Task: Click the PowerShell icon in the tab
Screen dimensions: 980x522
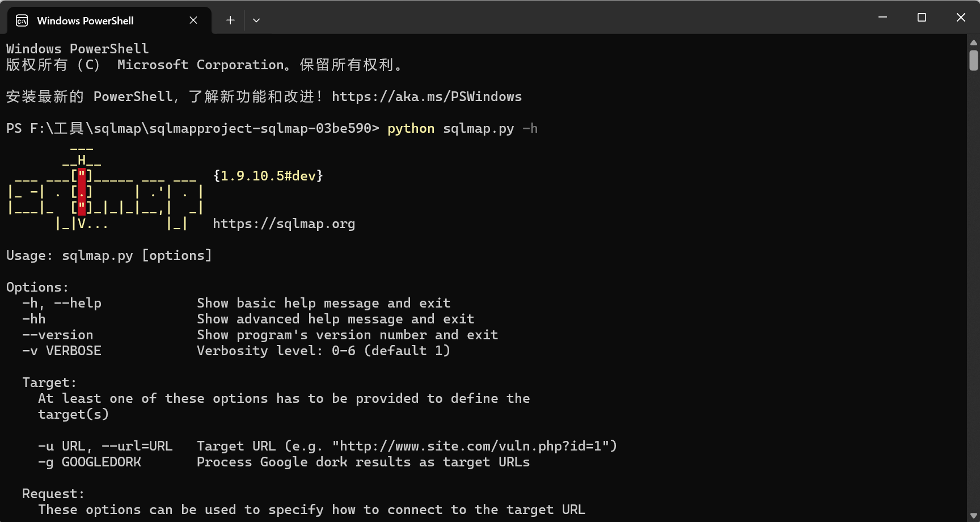Action: tap(22, 20)
